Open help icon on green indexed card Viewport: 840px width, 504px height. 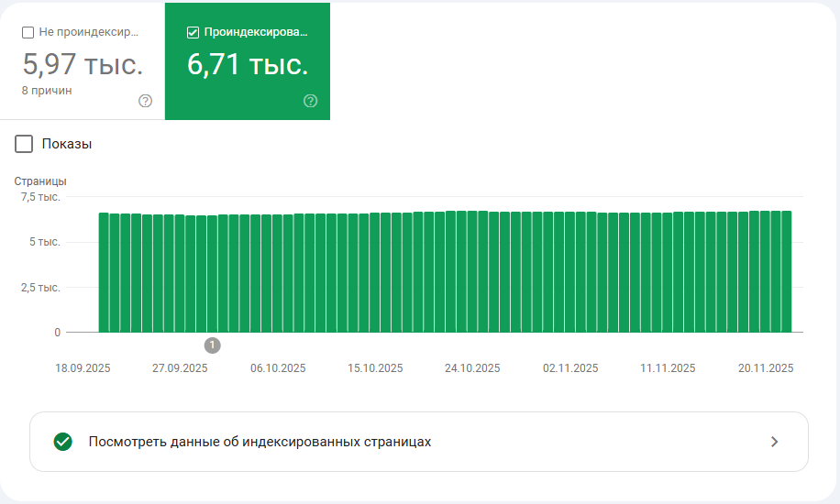point(310,101)
